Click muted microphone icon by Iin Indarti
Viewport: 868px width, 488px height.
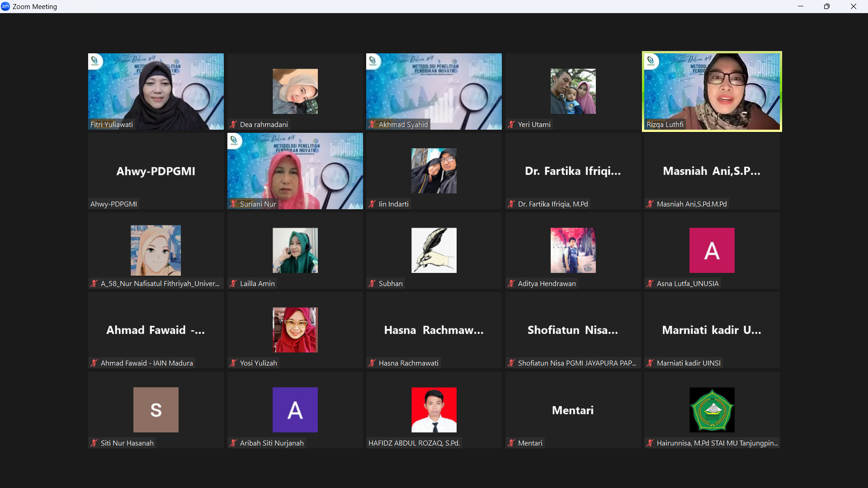[x=372, y=204]
